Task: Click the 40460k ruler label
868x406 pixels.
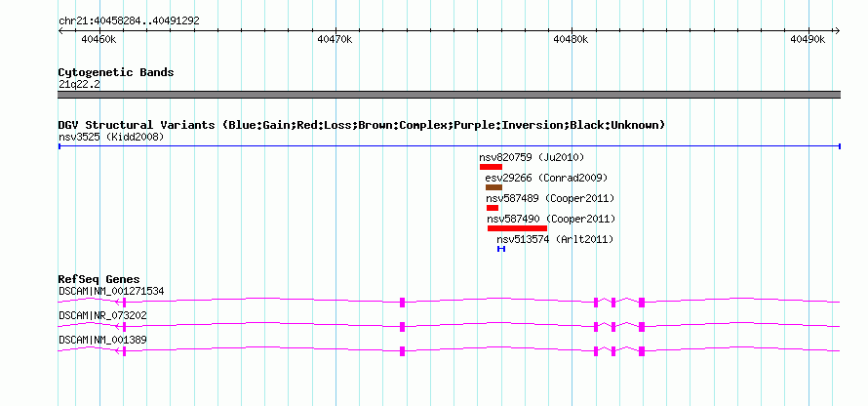Action: 99,39
